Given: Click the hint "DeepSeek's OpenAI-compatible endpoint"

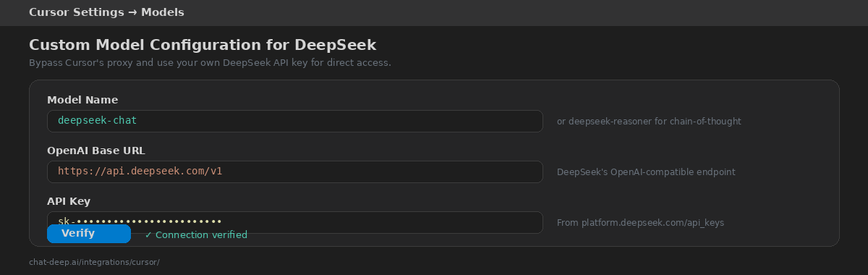Looking at the screenshot, I should (646, 172).
